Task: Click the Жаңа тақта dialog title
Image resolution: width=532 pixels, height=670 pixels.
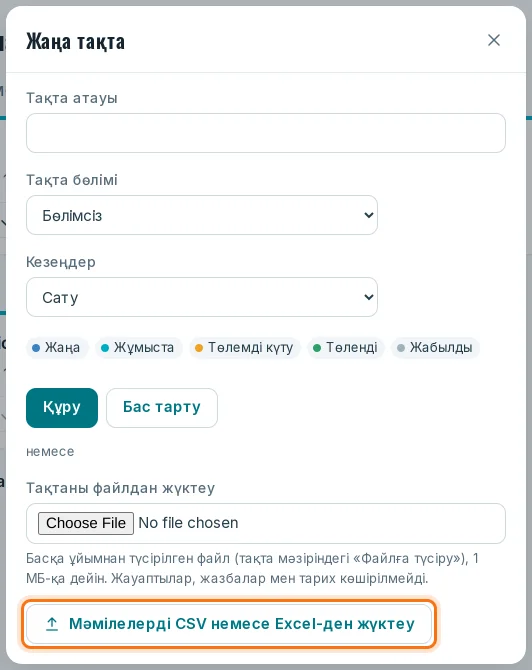Action: (x=76, y=41)
